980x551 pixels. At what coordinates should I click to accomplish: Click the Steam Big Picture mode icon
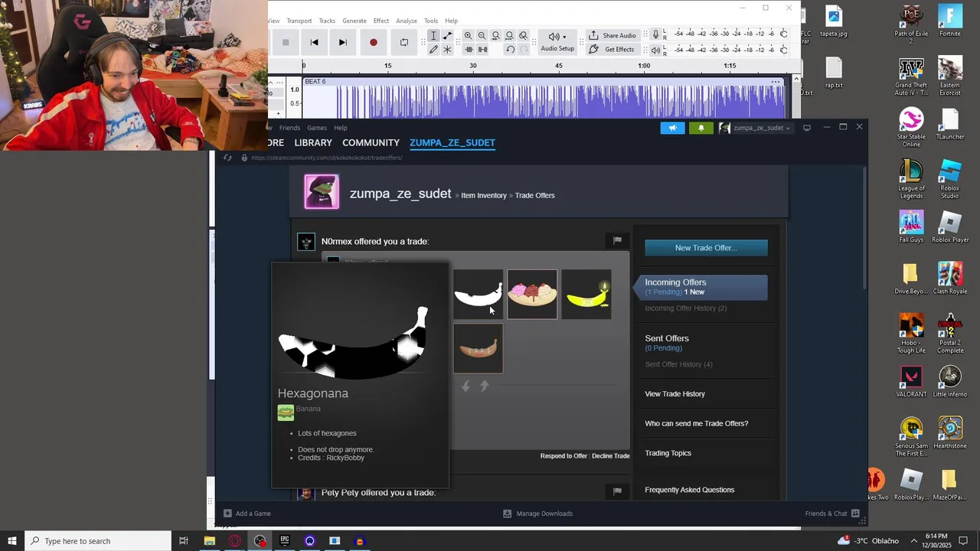click(806, 128)
